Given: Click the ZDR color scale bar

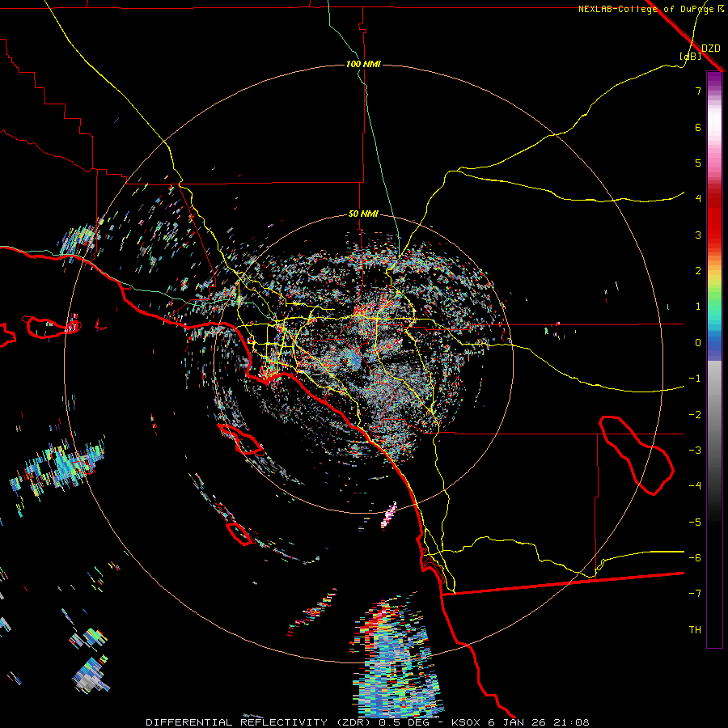Looking at the screenshot, I should coord(714,359).
